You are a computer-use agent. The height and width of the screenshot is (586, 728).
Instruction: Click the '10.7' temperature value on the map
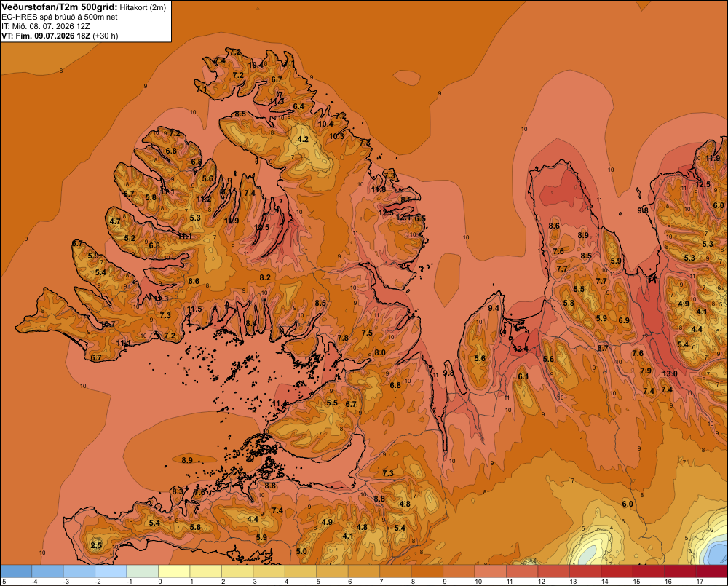coord(108,324)
